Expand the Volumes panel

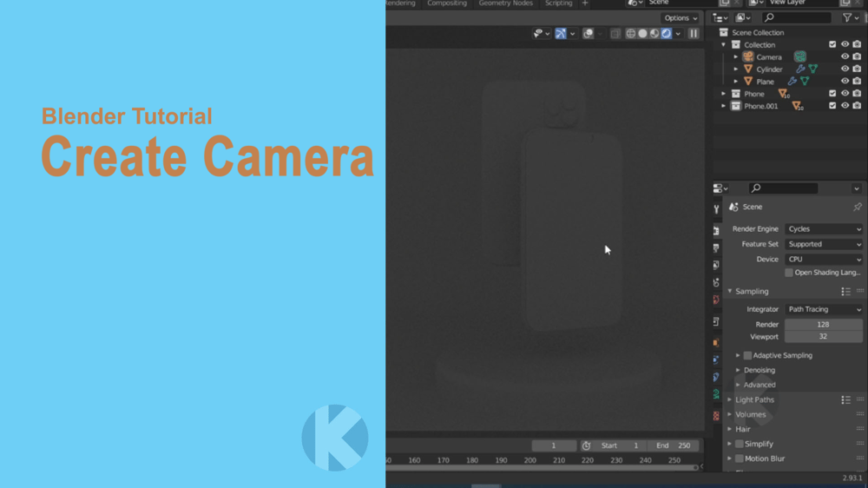730,415
